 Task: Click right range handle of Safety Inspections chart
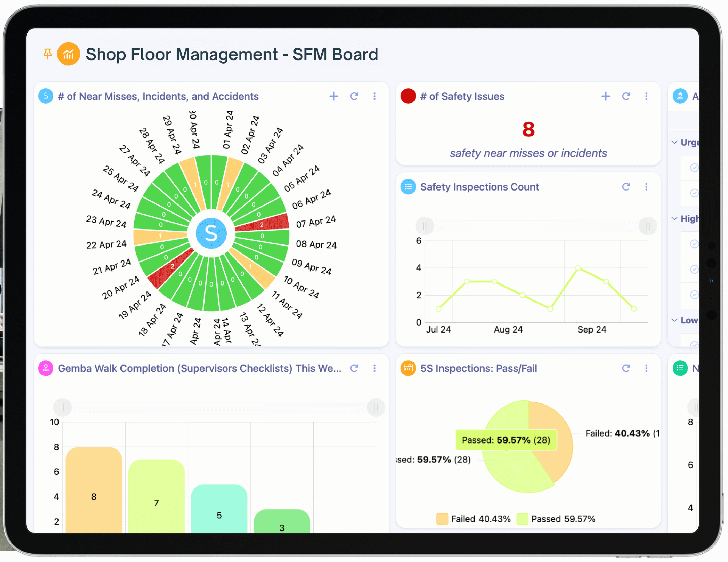[x=648, y=226]
